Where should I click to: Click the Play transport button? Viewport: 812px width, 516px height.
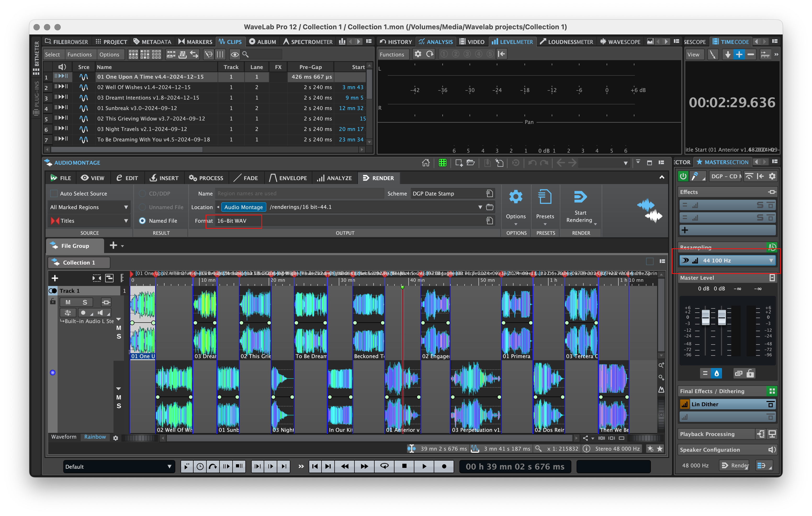(424, 466)
